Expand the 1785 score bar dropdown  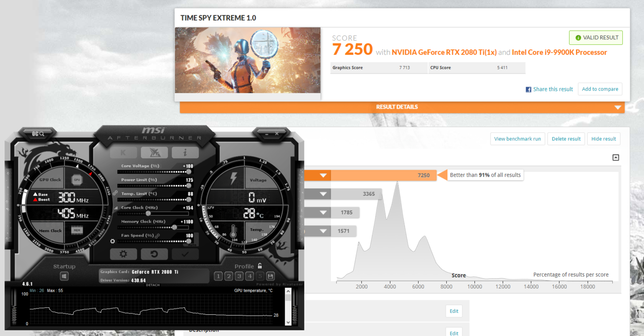tap(324, 213)
